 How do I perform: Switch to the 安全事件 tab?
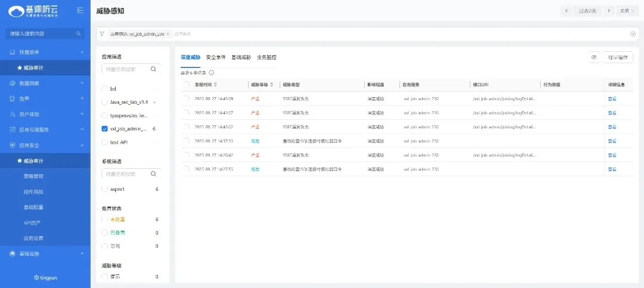[215, 57]
